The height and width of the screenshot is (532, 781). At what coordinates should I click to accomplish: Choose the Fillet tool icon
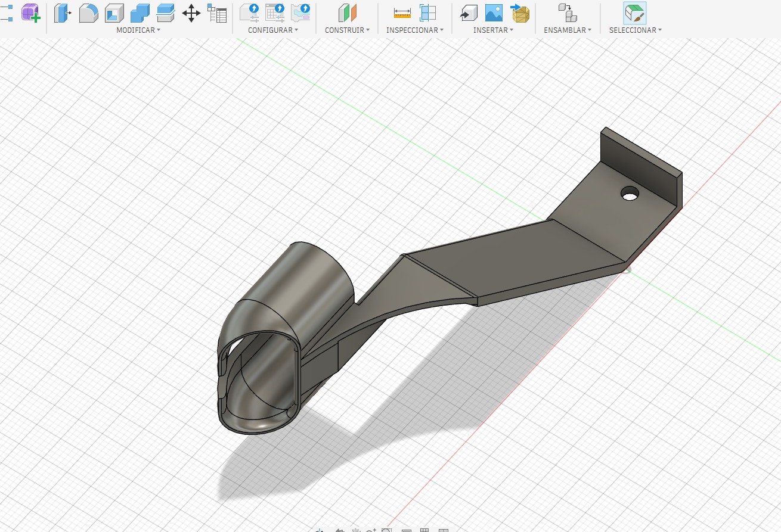point(88,13)
